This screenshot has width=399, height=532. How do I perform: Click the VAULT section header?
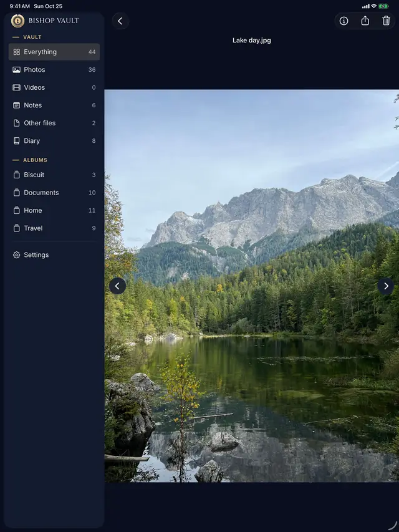click(x=32, y=37)
